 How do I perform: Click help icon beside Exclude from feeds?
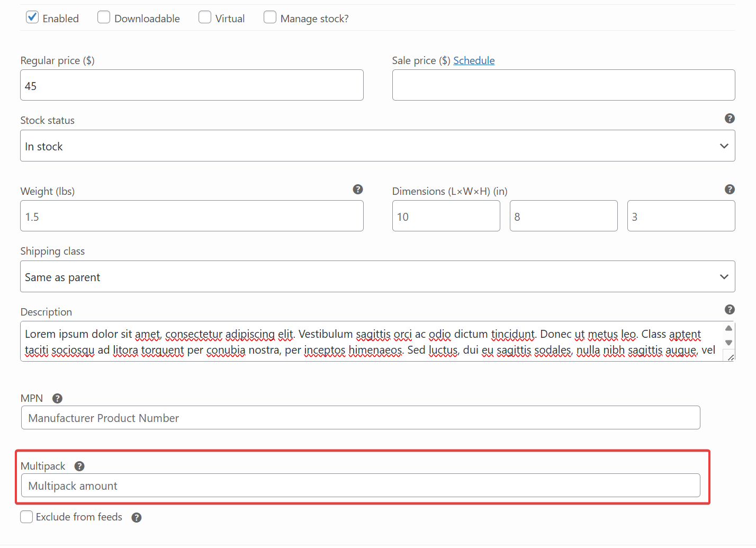point(137,518)
